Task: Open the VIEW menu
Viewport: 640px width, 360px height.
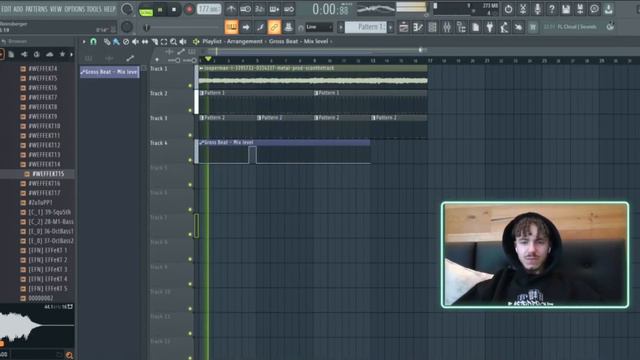Action: coord(56,9)
